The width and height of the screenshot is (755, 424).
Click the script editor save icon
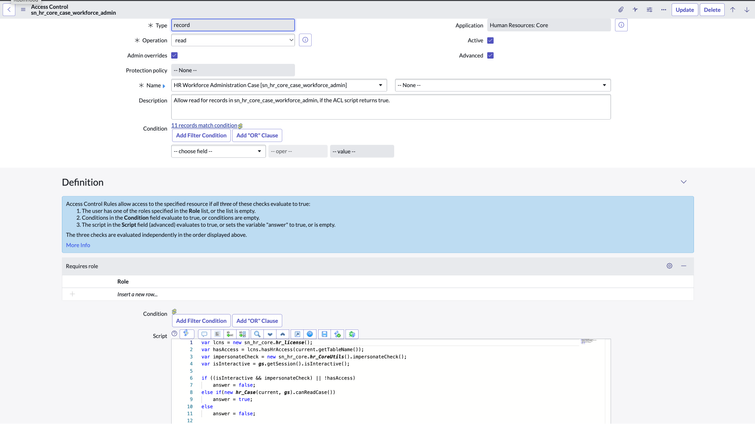[324, 334]
